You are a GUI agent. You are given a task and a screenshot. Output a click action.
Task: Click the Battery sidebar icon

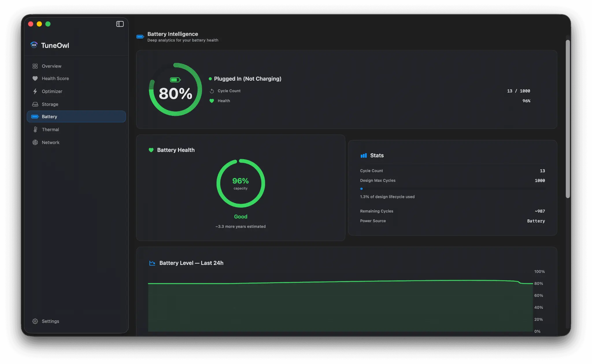35,117
